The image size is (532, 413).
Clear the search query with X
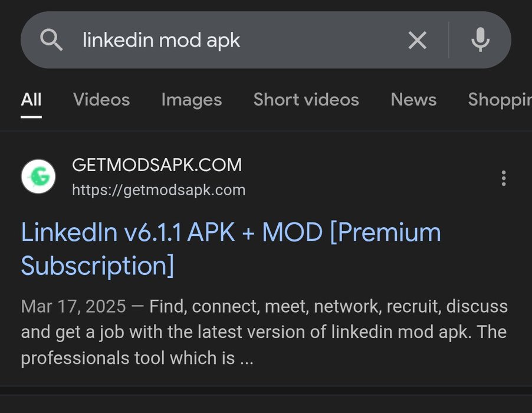(418, 40)
